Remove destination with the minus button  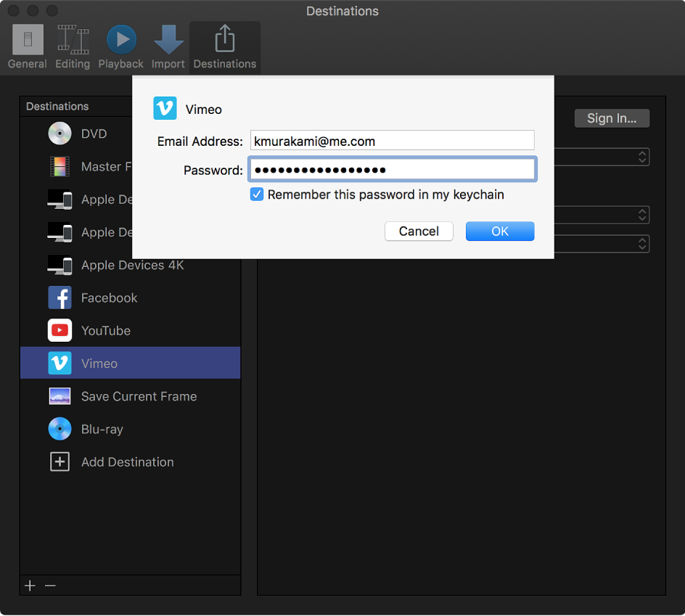(50, 586)
